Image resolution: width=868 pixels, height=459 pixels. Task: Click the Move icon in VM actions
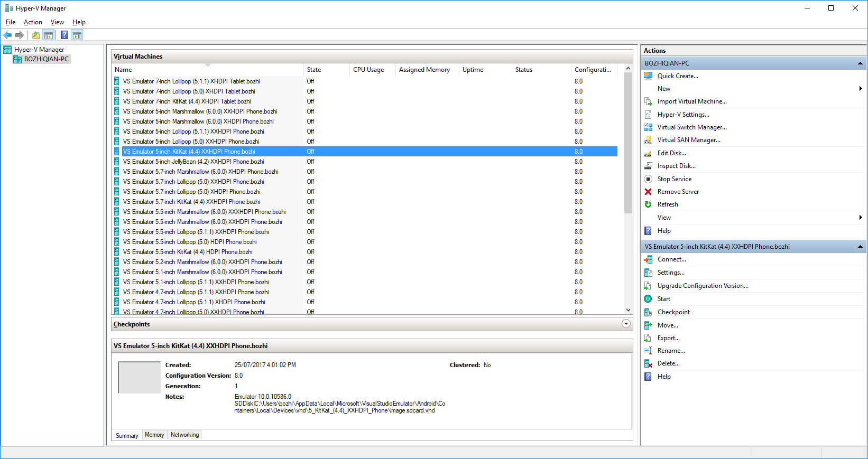648,325
